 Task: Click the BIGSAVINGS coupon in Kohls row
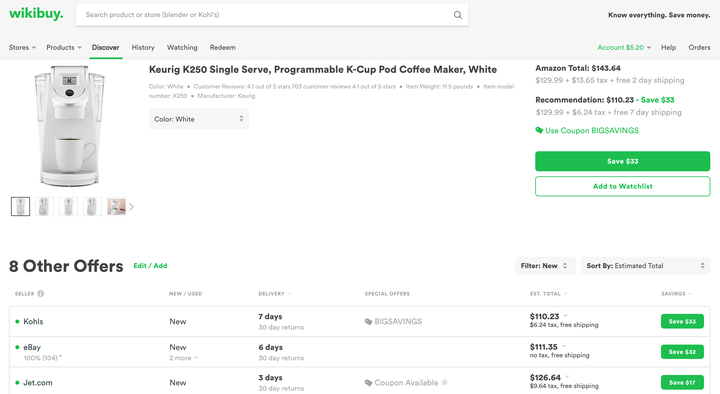click(394, 321)
